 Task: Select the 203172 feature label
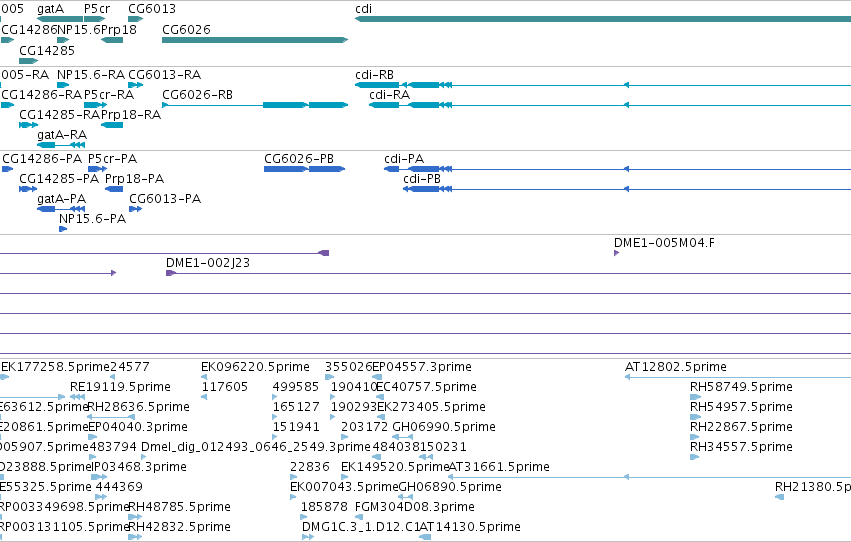point(365,427)
